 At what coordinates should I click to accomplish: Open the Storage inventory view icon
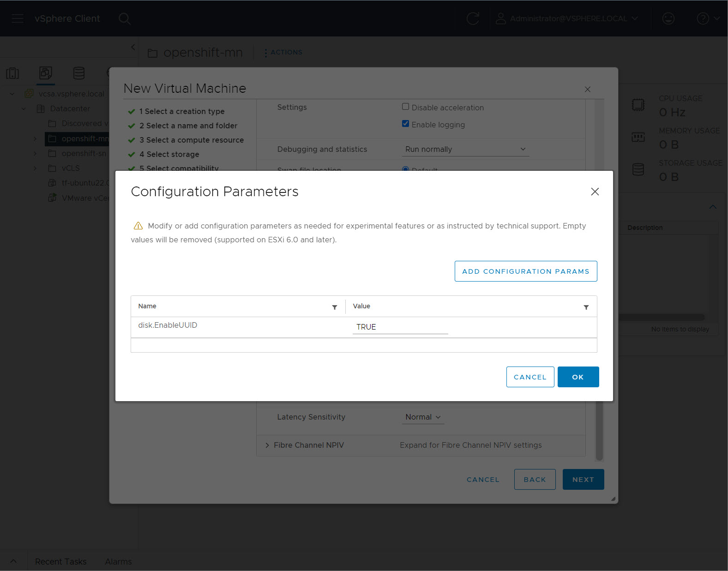coord(79,73)
